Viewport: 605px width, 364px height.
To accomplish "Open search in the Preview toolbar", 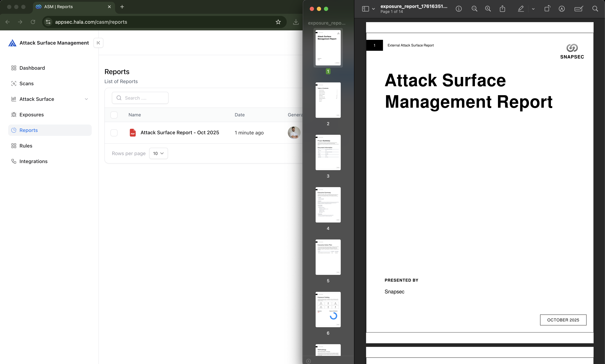I will click(595, 9).
